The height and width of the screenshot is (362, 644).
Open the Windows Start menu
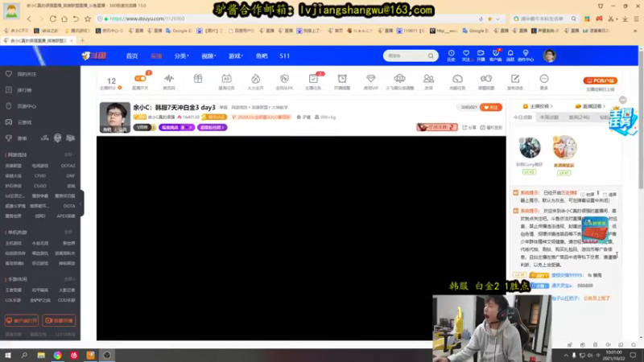tap(8, 356)
